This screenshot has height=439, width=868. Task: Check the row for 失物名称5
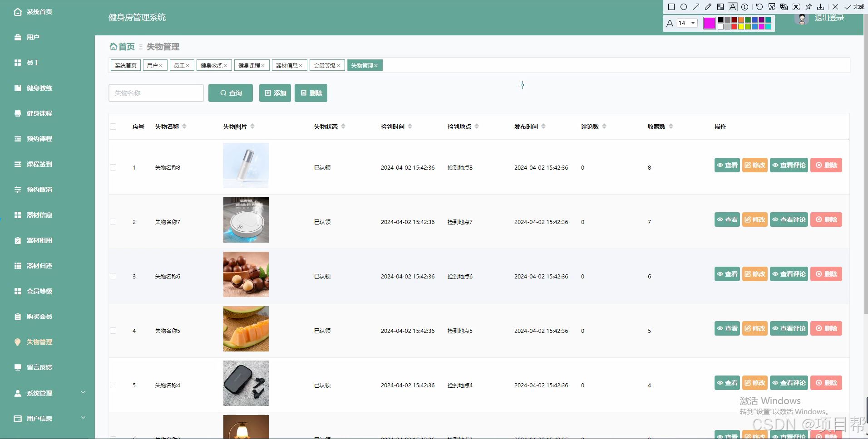coord(113,331)
